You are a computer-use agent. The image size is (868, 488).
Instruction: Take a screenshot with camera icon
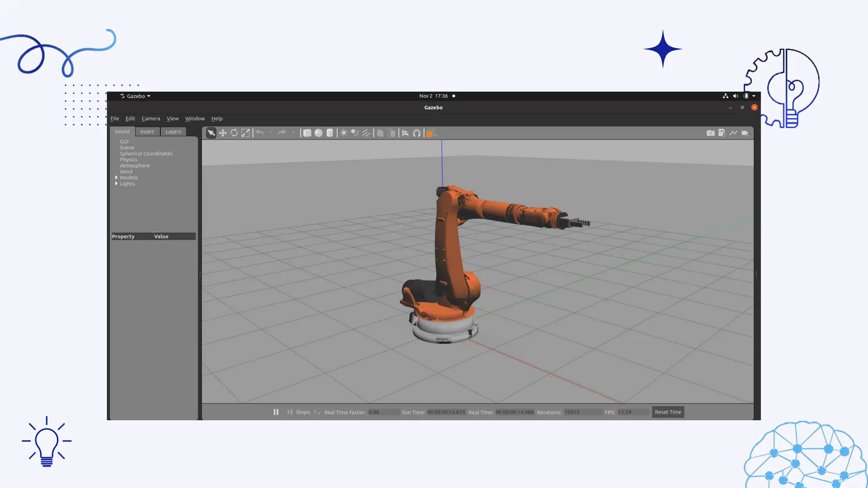[x=710, y=133]
